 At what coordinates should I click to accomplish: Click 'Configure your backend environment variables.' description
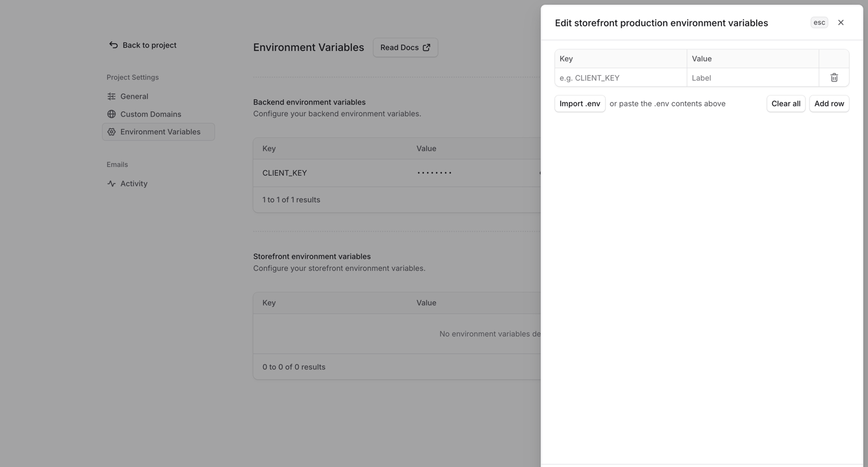coord(337,114)
